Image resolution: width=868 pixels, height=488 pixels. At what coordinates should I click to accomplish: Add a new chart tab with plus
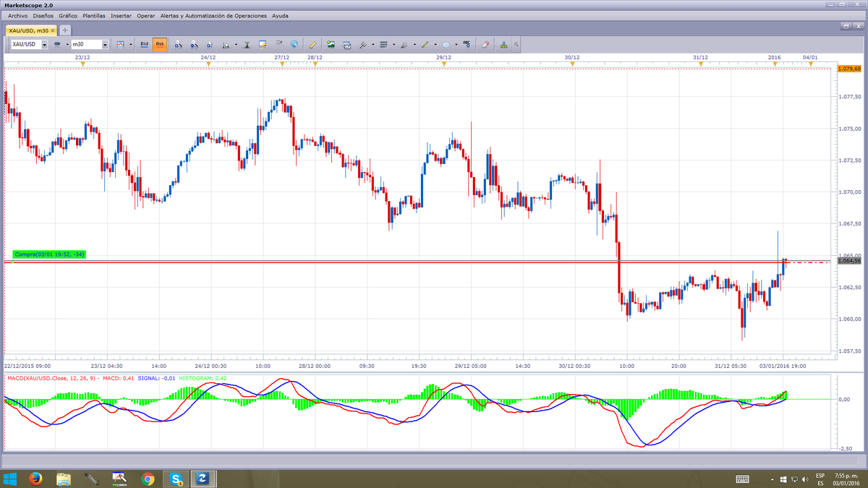[x=65, y=30]
